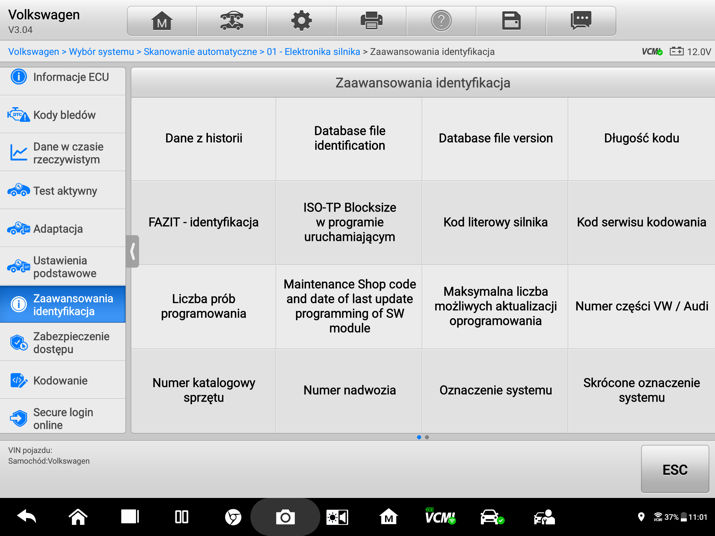
Task: Open Dane z historii tile
Action: [203, 138]
